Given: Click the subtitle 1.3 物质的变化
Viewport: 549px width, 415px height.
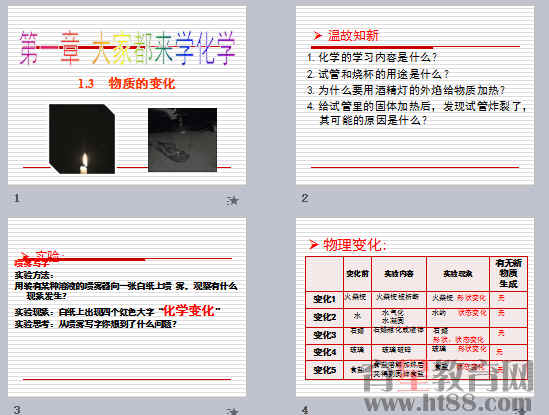Looking at the screenshot, I should pyautogui.click(x=126, y=84).
